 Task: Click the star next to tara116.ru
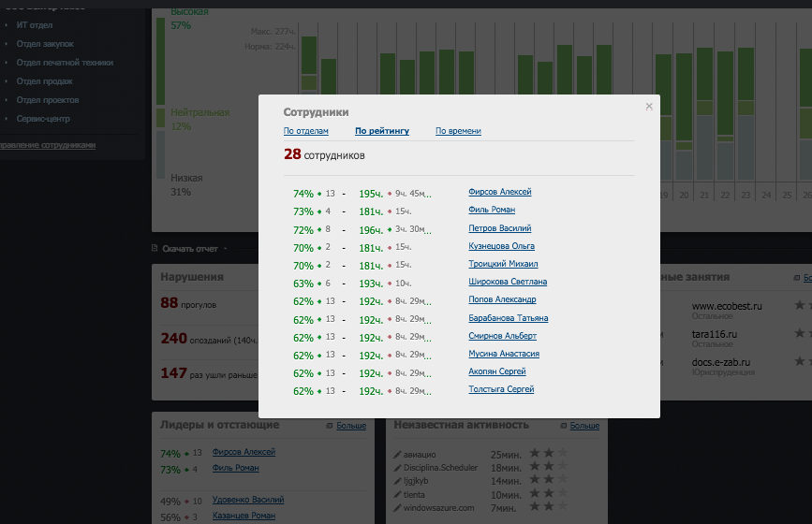coord(800,333)
